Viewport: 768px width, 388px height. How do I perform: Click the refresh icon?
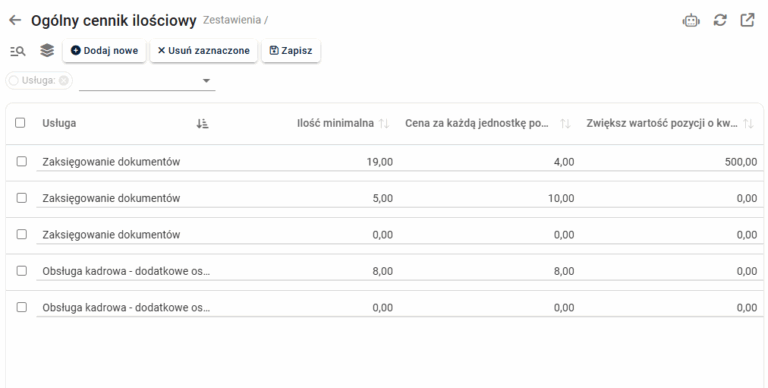[720, 20]
